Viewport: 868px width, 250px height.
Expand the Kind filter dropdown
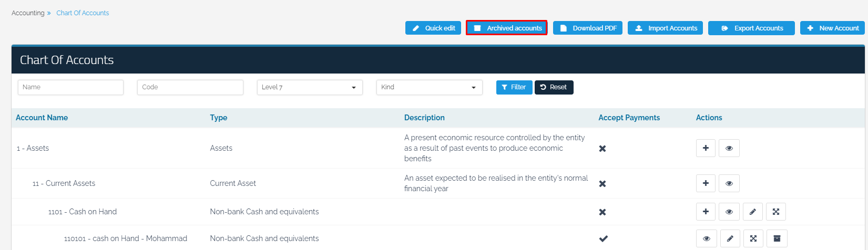coord(429,87)
